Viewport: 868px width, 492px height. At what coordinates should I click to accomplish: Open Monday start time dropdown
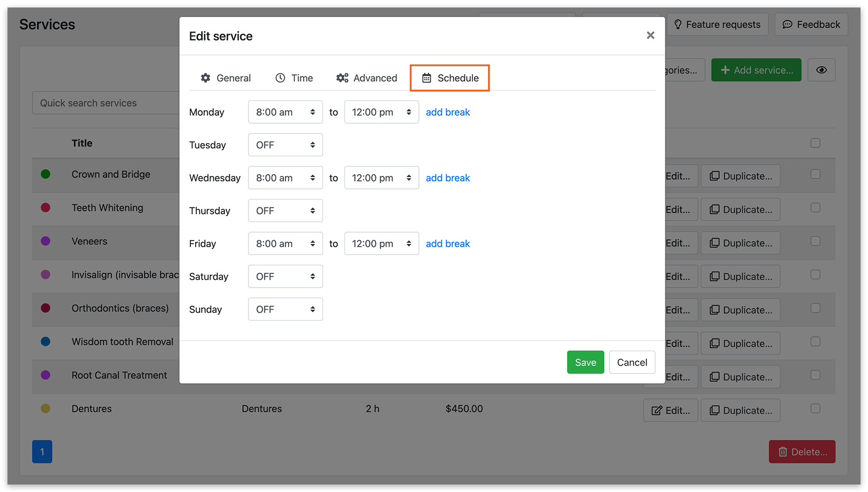(285, 112)
